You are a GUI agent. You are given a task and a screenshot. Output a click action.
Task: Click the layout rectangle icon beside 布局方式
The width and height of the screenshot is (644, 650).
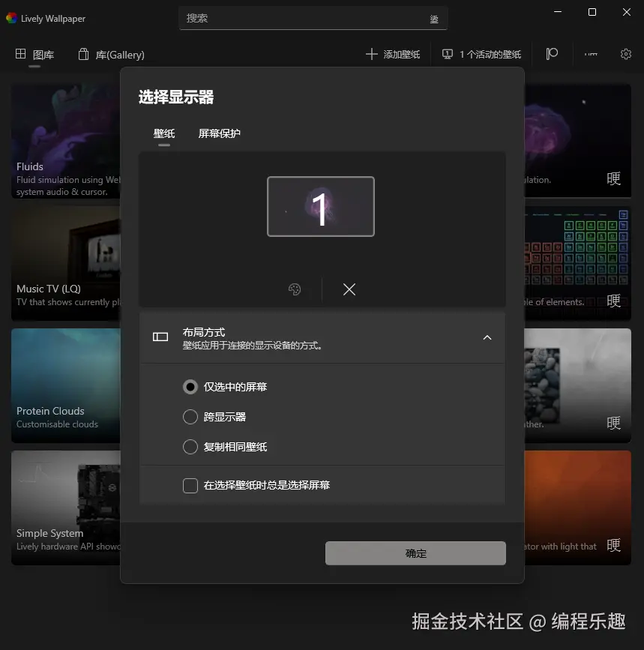[160, 337]
